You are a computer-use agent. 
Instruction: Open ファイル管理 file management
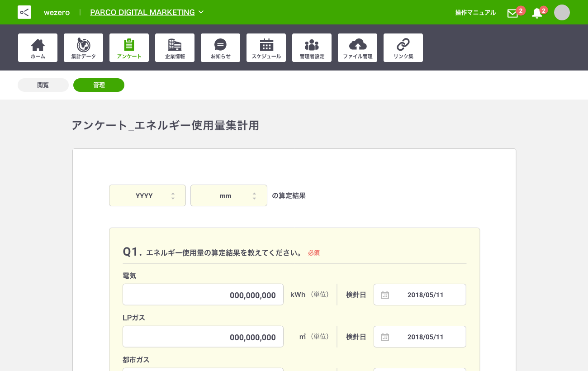[357, 48]
